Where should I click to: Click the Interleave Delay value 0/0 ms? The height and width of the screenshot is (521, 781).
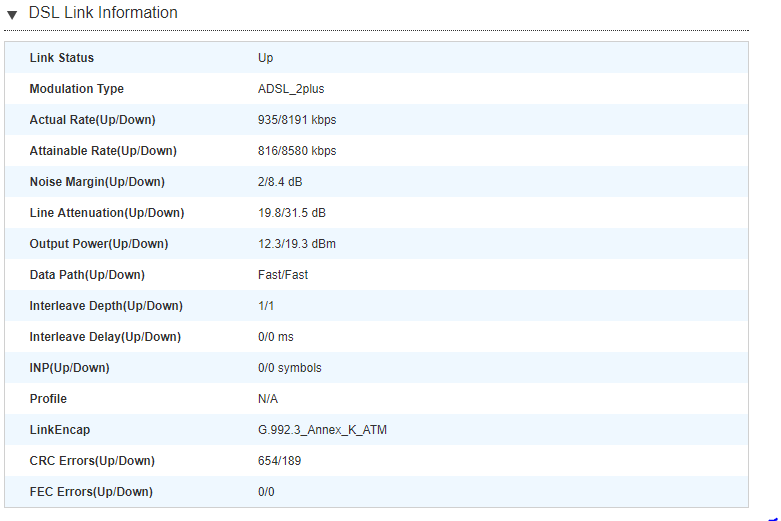point(276,337)
